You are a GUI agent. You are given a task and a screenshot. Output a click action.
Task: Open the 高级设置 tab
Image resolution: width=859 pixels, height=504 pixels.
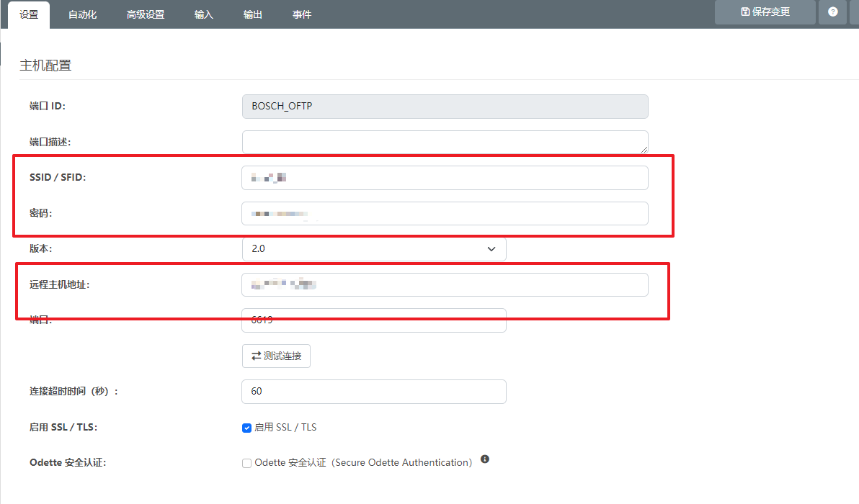click(146, 14)
